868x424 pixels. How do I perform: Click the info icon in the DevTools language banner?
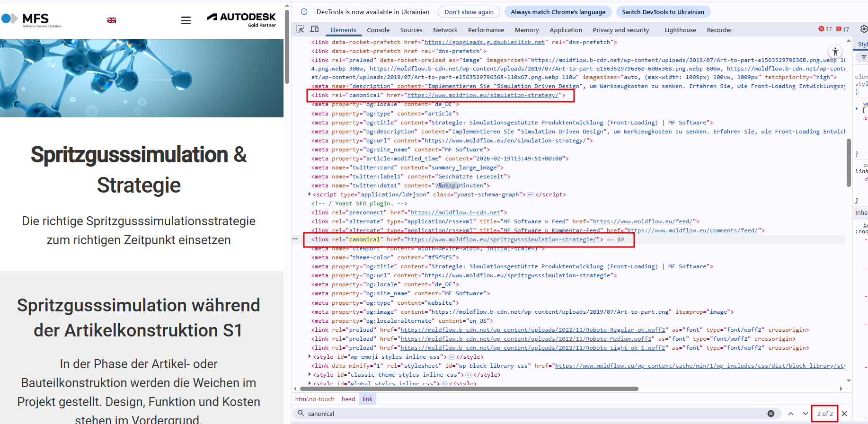coord(304,12)
